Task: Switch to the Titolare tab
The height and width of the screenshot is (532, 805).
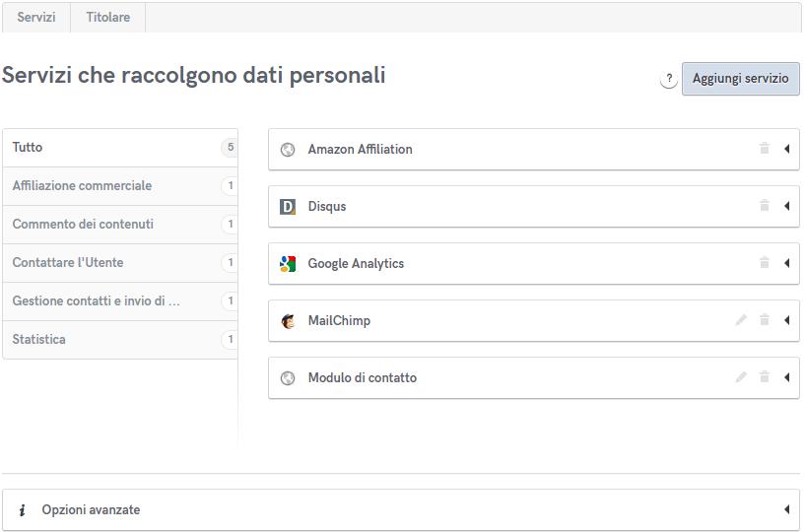Action: 107,17
